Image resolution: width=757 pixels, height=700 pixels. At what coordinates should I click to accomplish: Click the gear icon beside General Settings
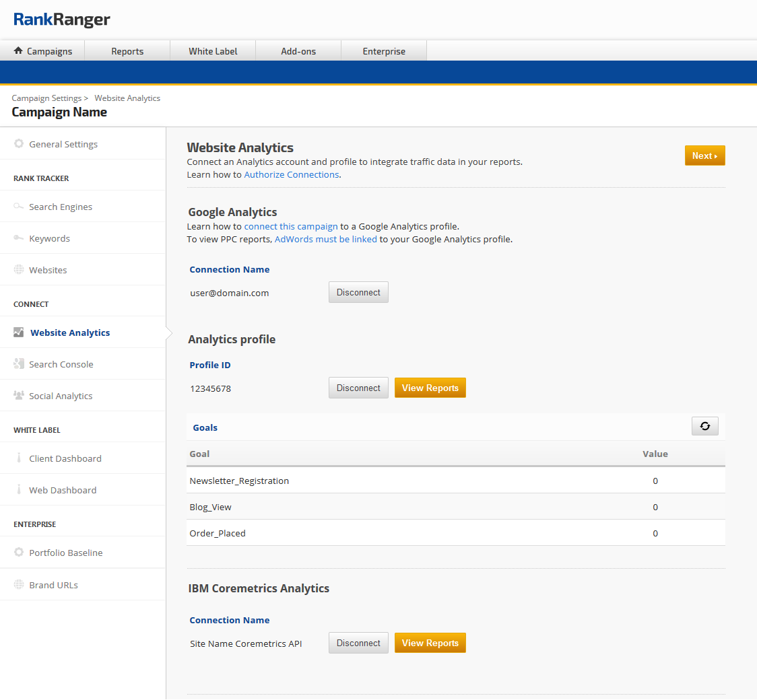[x=19, y=144]
